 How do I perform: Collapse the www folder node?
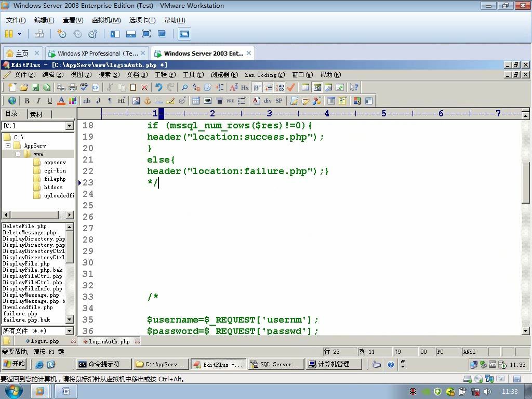(x=18, y=154)
